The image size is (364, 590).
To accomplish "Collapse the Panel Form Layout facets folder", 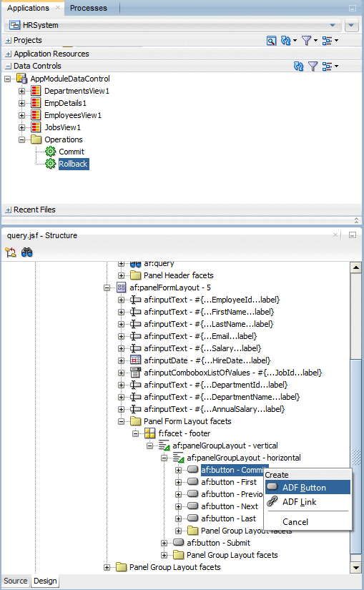I will (x=121, y=421).
